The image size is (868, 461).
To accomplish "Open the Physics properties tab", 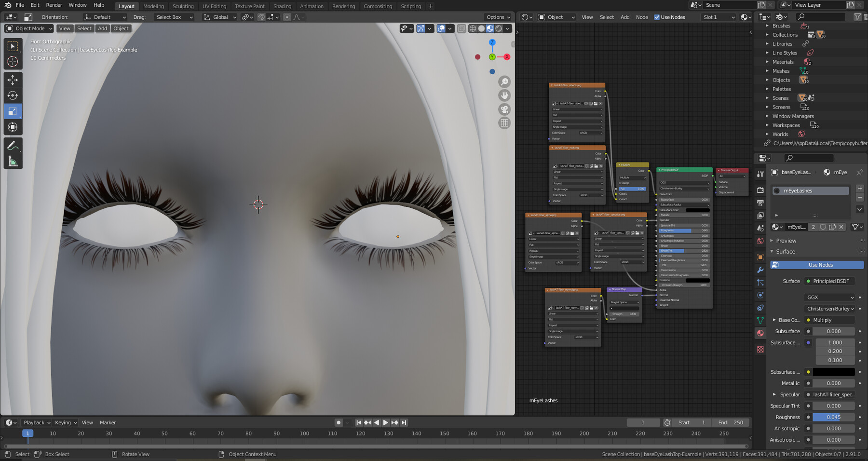I will (760, 295).
